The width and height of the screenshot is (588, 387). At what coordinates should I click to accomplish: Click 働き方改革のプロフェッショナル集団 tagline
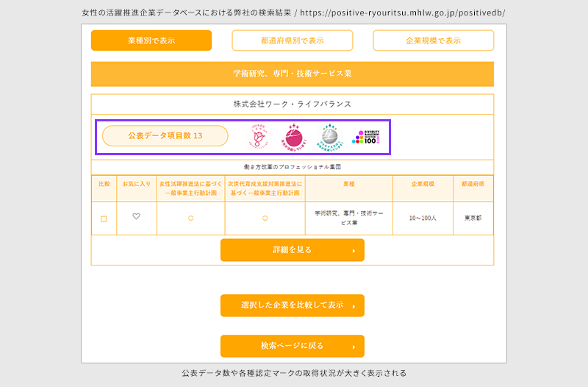(x=292, y=167)
